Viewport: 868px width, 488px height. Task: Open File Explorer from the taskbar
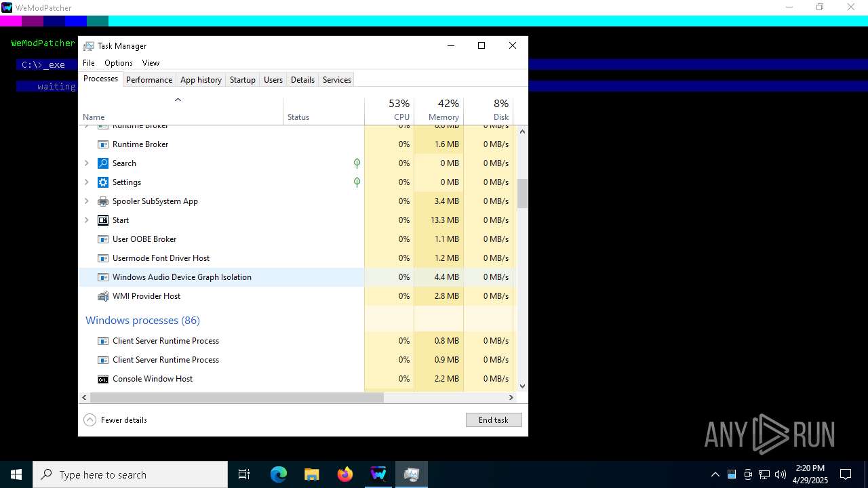(311, 474)
